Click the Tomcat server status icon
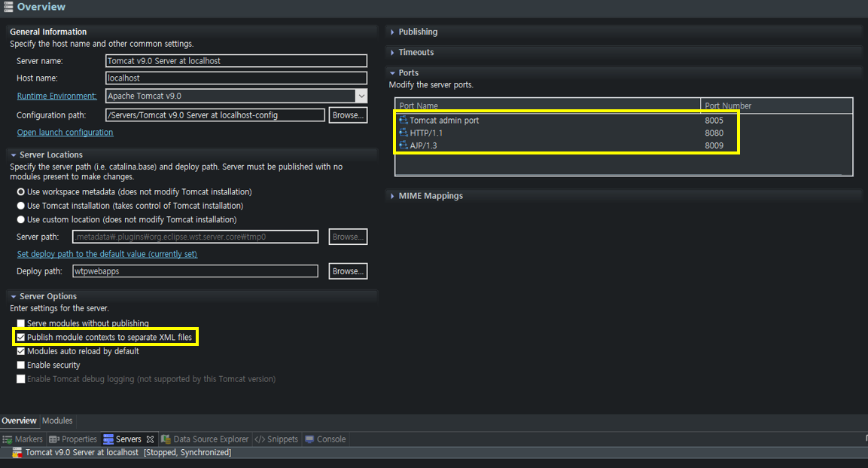 17,452
